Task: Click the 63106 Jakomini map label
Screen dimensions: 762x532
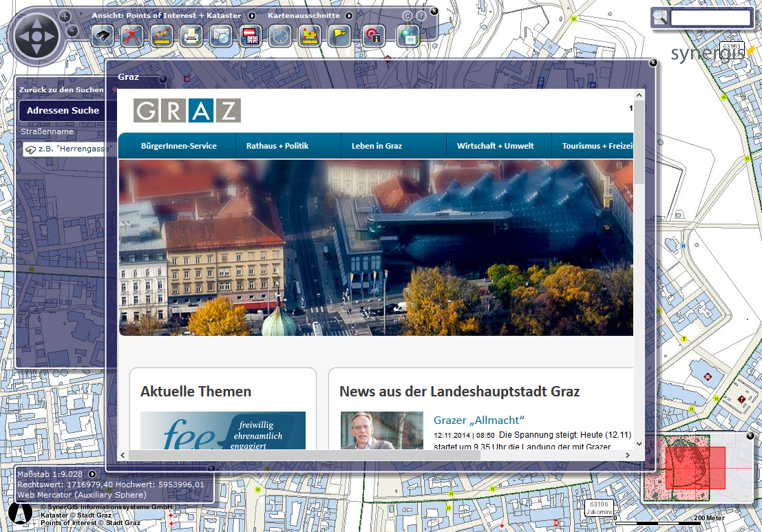Action: tap(599, 508)
